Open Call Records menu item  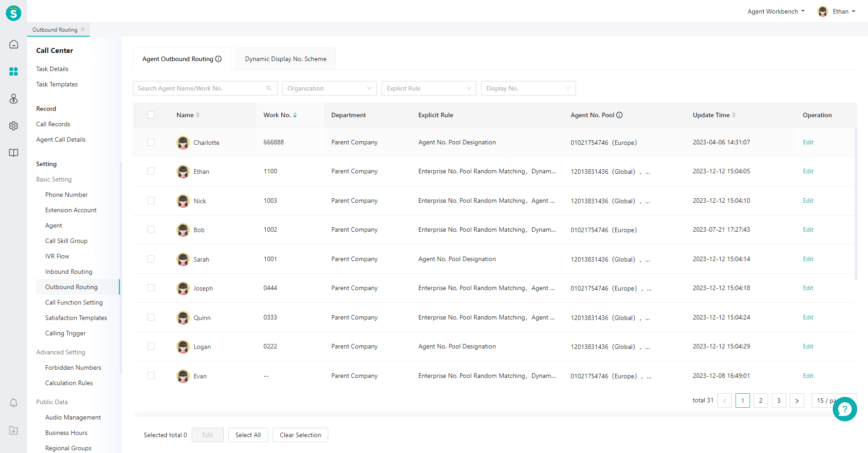(53, 124)
